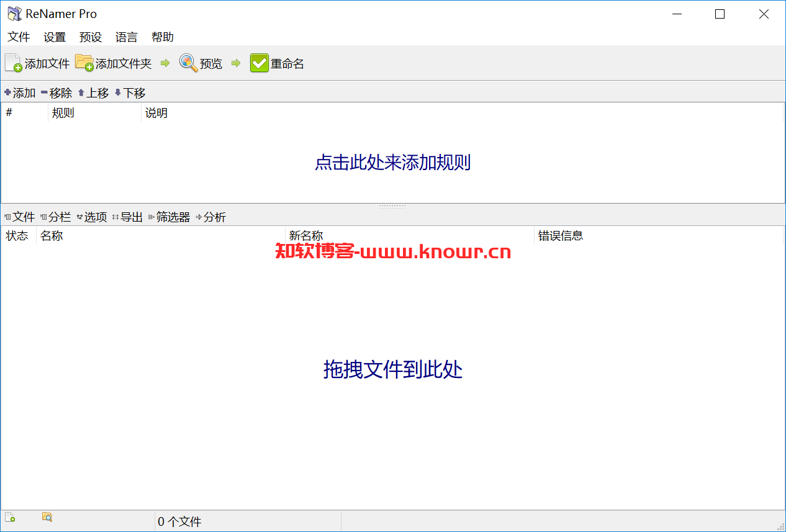This screenshot has width=786, height=532.
Task: Open the 导出 export dropdown
Action: coord(127,217)
